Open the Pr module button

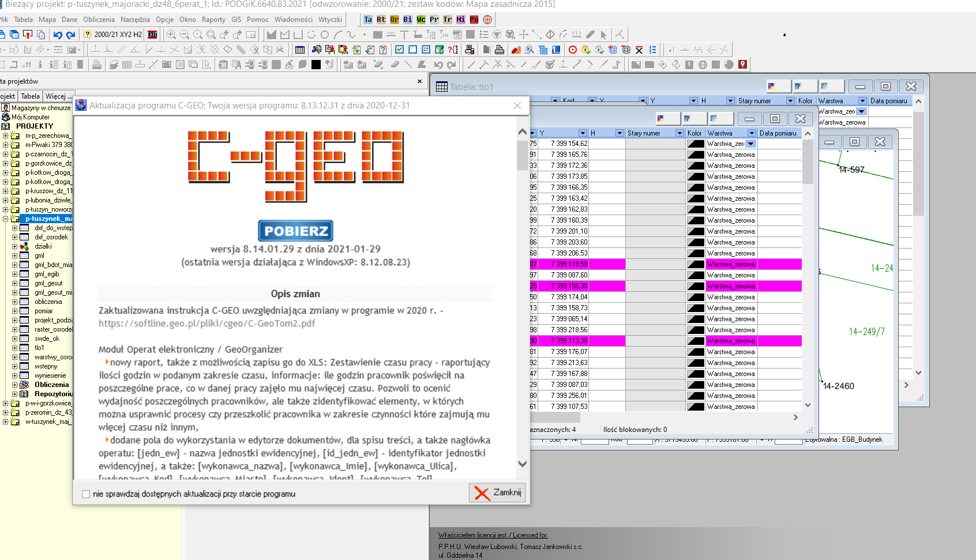(x=434, y=20)
